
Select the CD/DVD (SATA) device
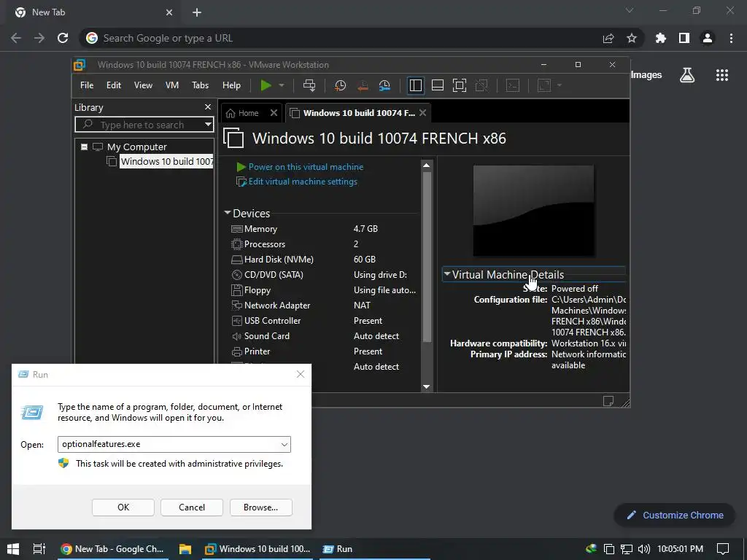click(324, 275)
